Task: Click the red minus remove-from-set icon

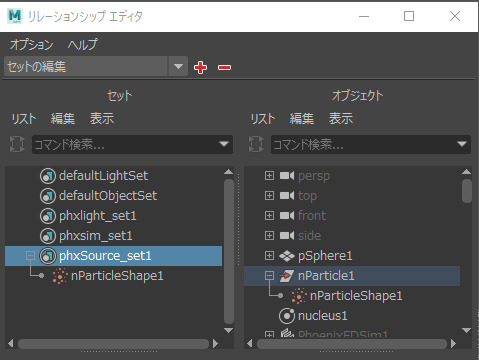Action: pos(224,68)
